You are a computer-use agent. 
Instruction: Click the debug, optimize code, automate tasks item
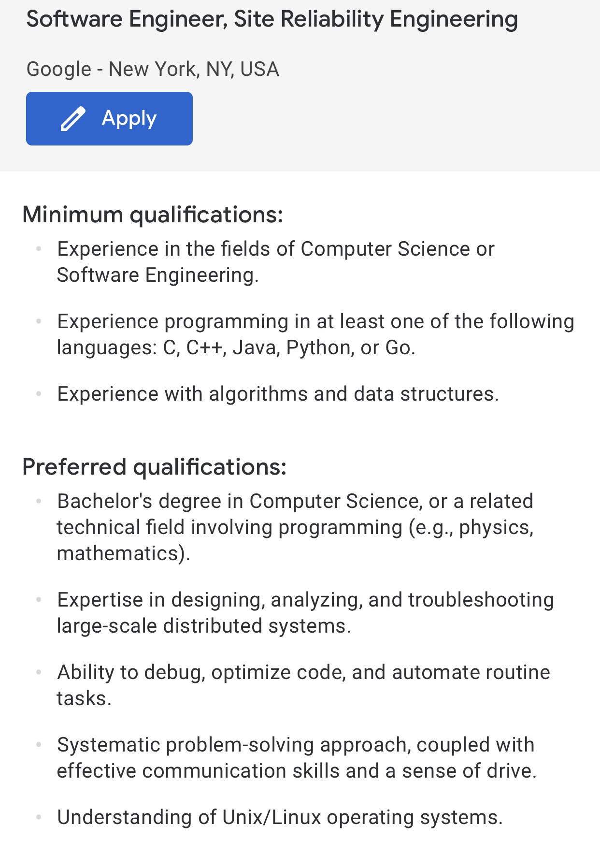tap(303, 685)
